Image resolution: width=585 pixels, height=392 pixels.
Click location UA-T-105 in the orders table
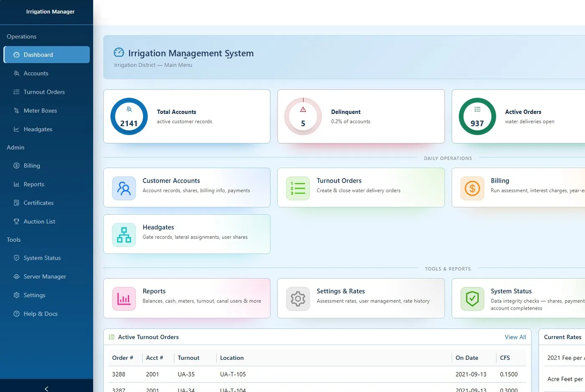(x=233, y=374)
